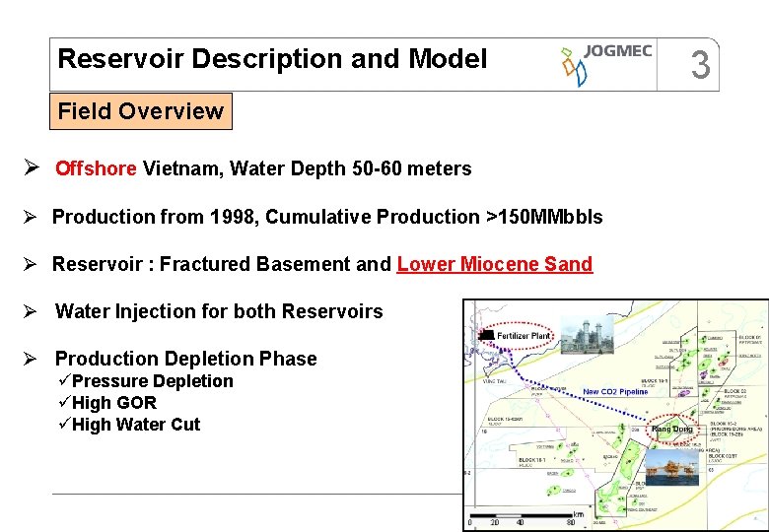Click the red word Offshore

pyautogui.click(x=96, y=168)
